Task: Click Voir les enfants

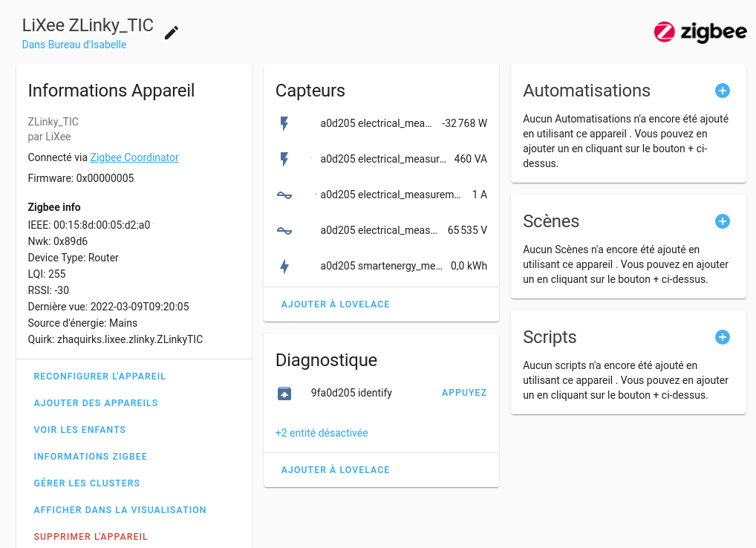Action: point(80,429)
